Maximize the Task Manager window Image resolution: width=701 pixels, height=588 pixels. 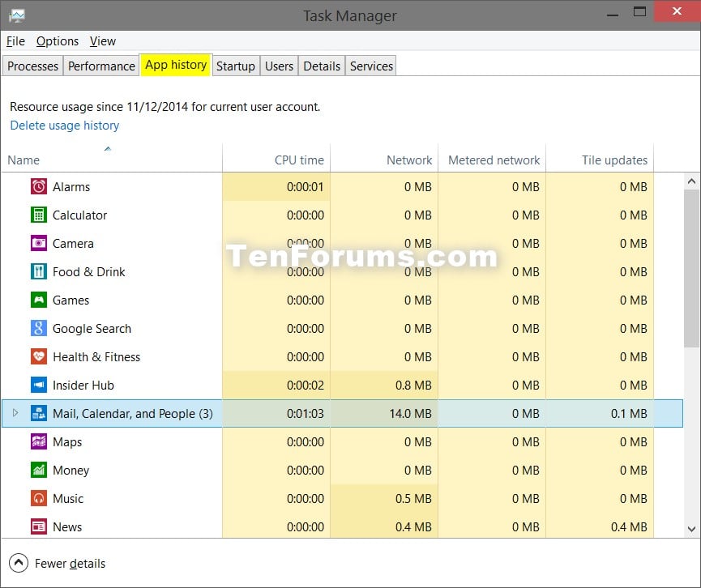[x=639, y=11]
